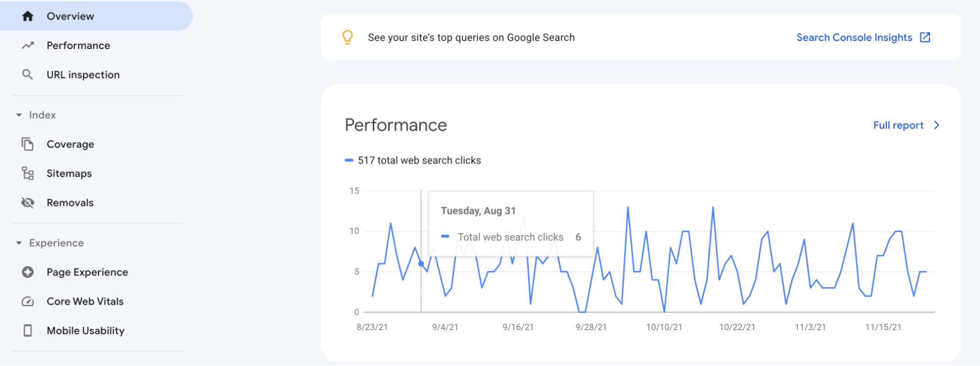Click the Core Web Vitals gauge icon

(28, 302)
